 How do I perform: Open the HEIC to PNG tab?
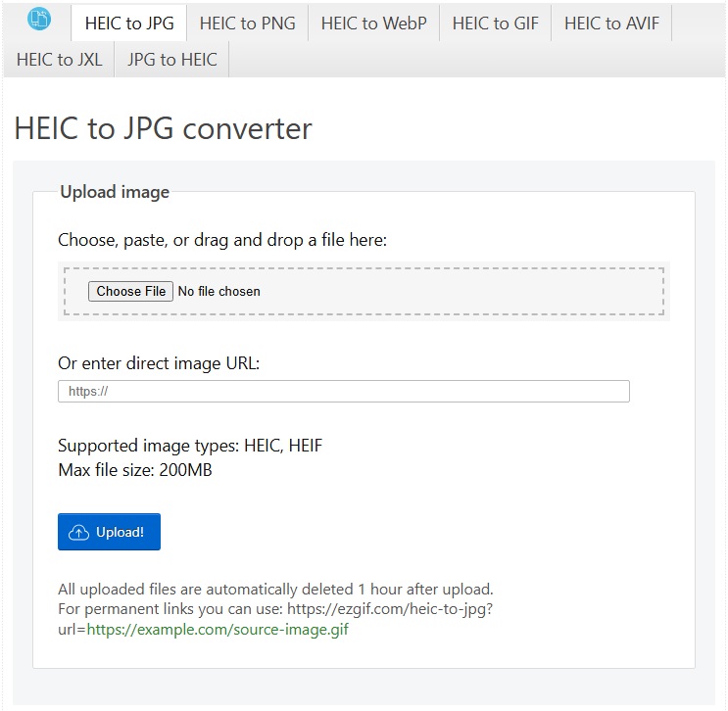click(248, 24)
